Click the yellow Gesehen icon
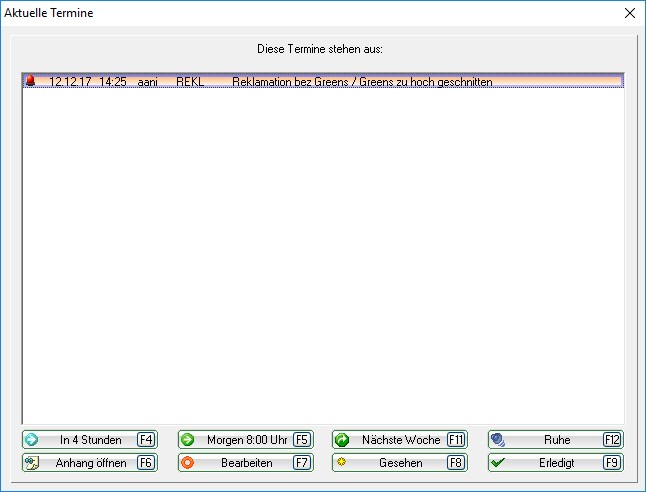This screenshot has width=646, height=492. (x=342, y=463)
